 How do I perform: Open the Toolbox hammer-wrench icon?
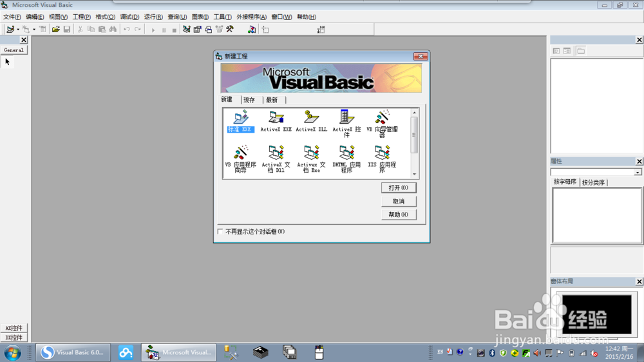pyautogui.click(x=230, y=29)
